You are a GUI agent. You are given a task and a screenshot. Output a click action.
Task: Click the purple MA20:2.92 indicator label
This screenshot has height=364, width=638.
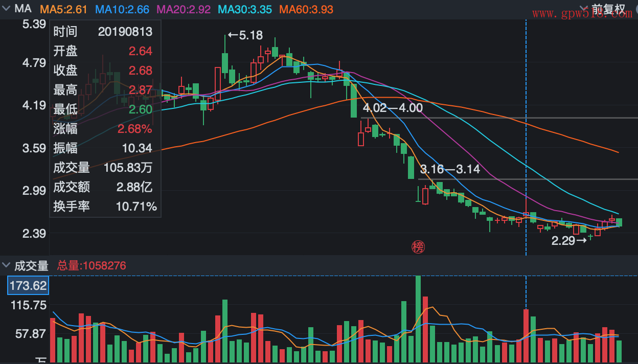coord(183,9)
